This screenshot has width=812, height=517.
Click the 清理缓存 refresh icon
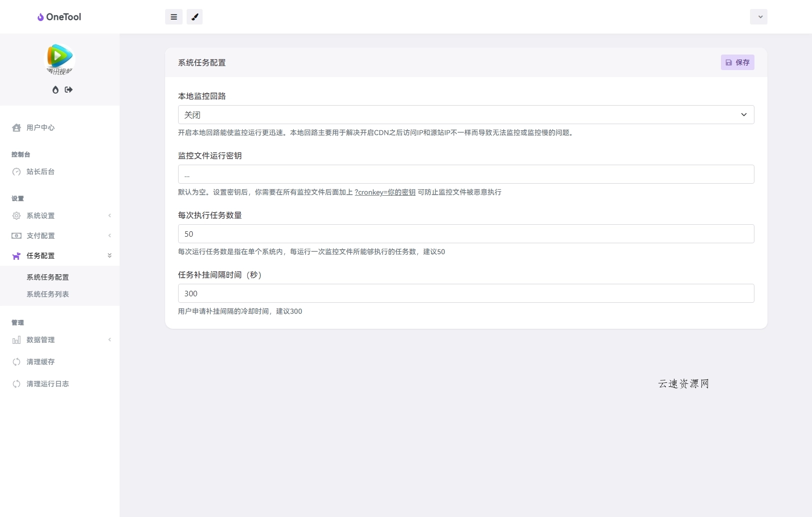pyautogui.click(x=16, y=362)
